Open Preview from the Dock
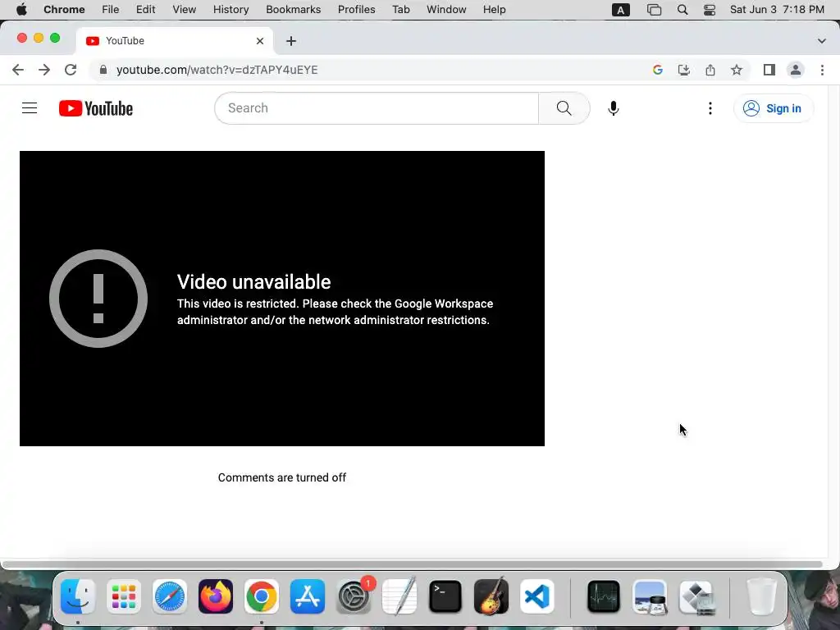The width and height of the screenshot is (840, 630). 650,596
